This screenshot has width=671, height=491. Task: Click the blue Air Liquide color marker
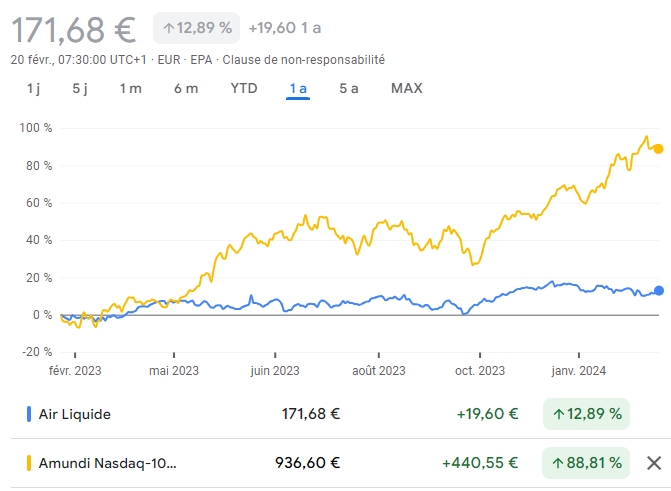coord(29,414)
